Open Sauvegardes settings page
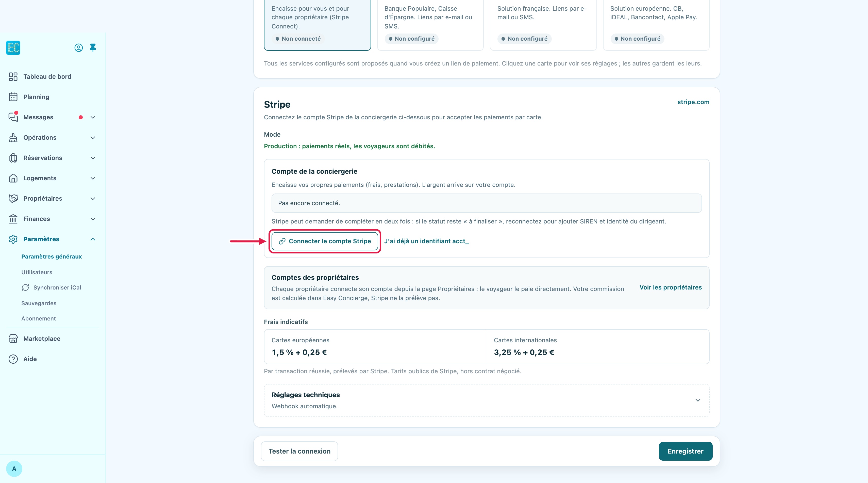This screenshot has height=483, width=868. click(39, 303)
